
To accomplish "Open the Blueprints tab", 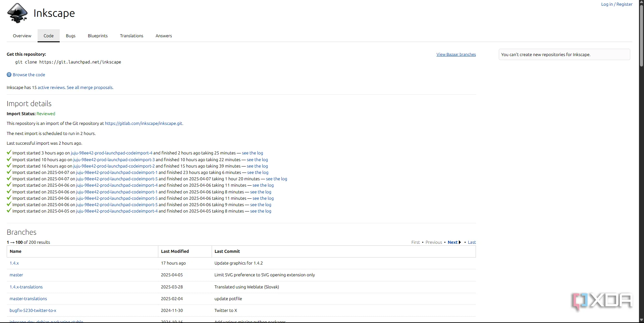I will pyautogui.click(x=98, y=36).
